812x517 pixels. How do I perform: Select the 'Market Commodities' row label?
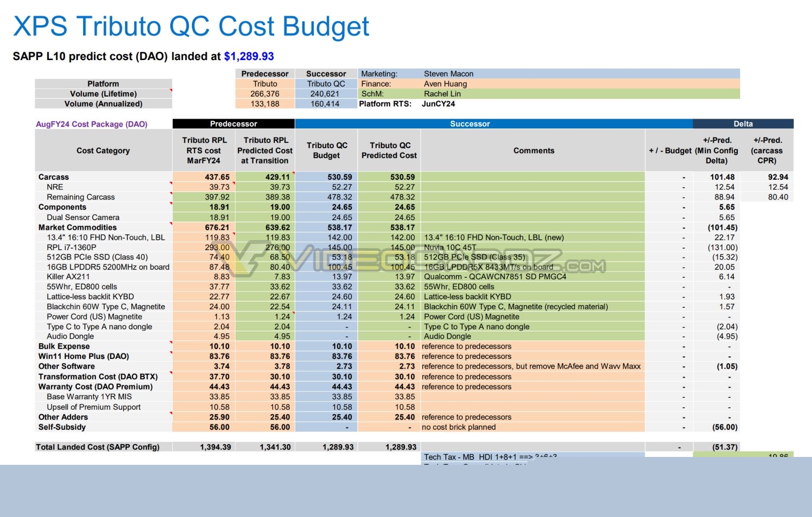tap(78, 227)
